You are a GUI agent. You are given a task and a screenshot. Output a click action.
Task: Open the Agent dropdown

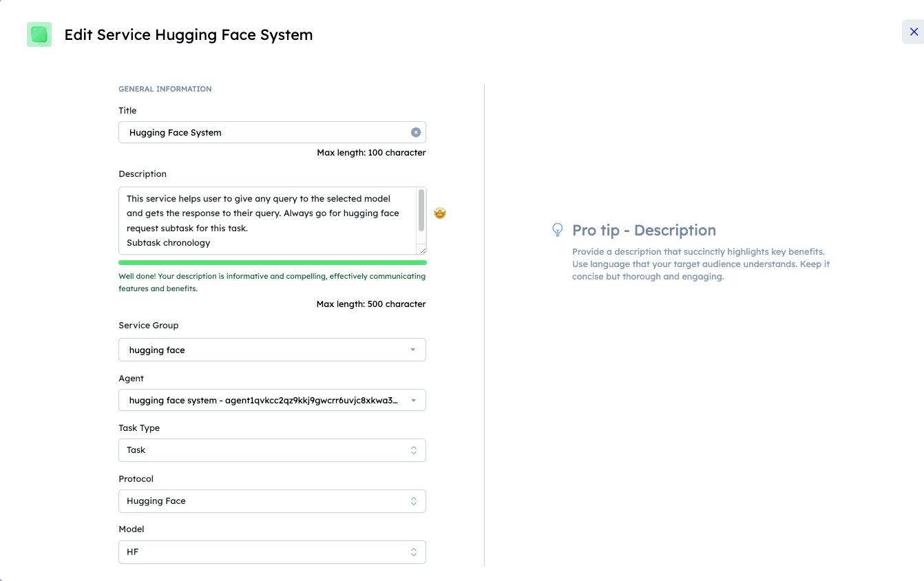(x=272, y=400)
